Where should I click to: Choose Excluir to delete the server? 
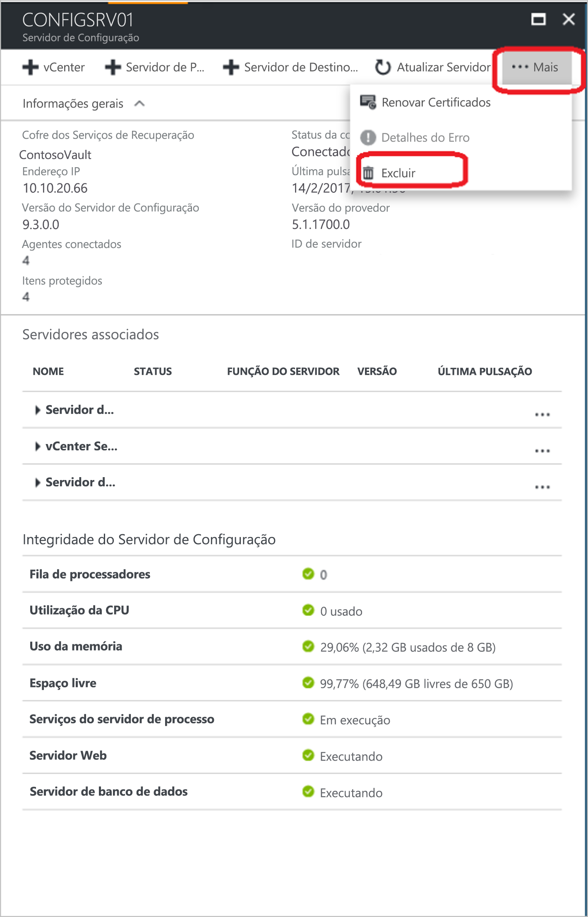tap(398, 173)
